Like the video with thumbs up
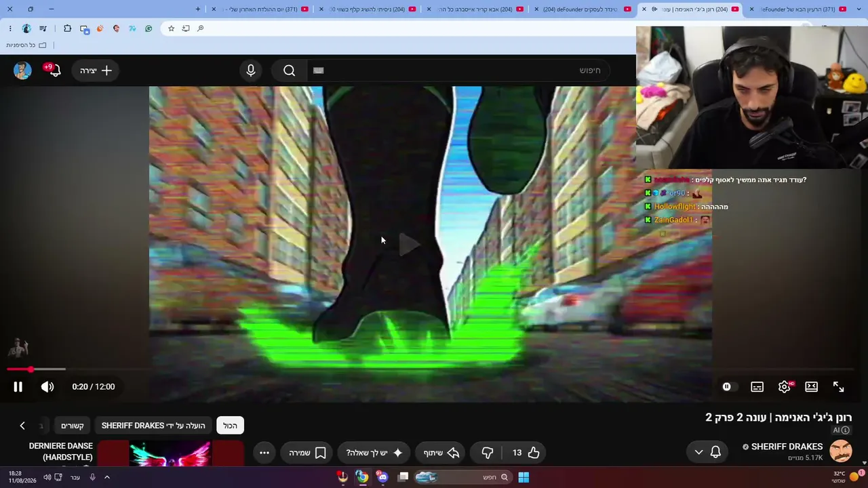Image resolution: width=868 pixels, height=488 pixels. [x=526, y=453]
